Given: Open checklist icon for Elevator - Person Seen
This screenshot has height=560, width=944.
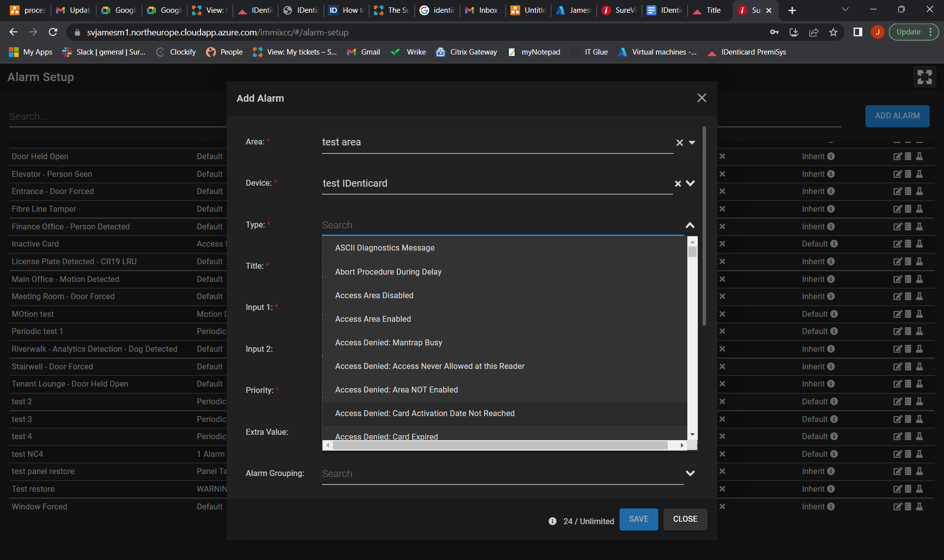Looking at the screenshot, I should (908, 174).
